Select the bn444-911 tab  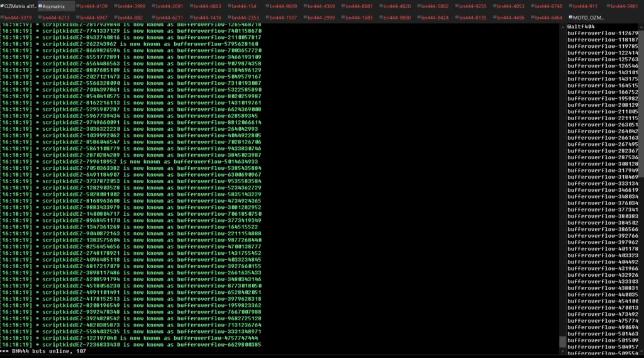tap(583, 6)
